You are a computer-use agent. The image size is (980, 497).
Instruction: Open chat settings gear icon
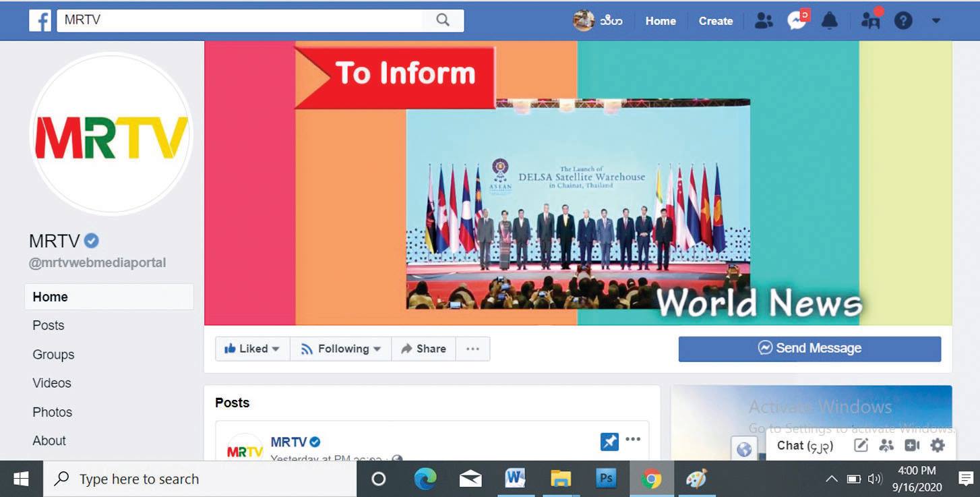point(938,445)
